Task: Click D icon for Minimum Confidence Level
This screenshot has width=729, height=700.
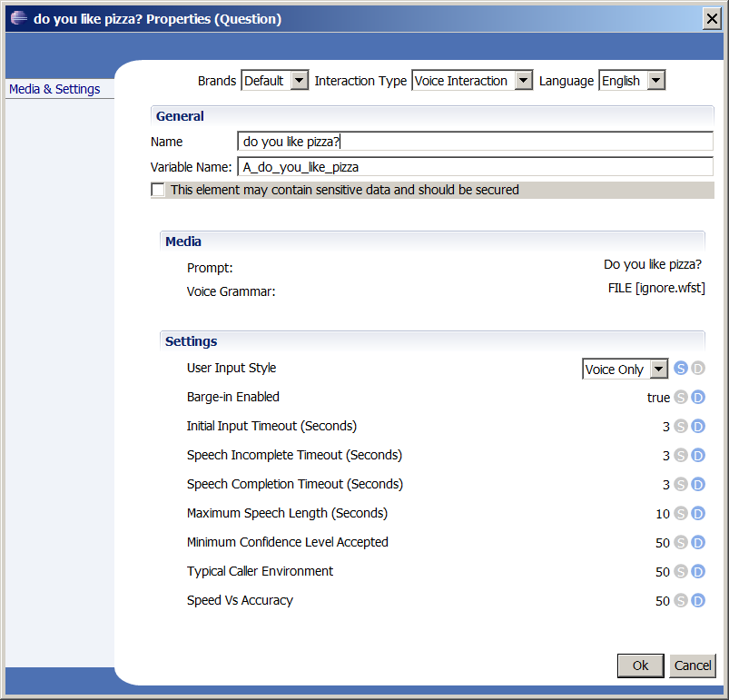Action: click(698, 542)
